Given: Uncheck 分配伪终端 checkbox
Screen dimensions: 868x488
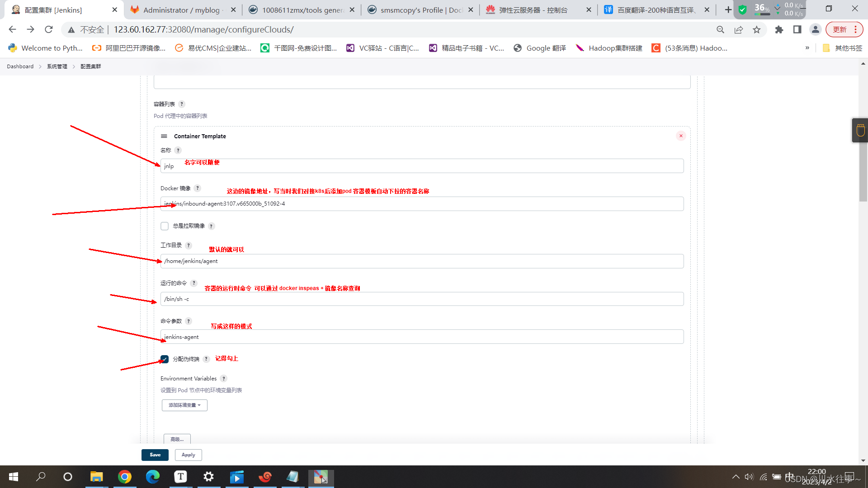Looking at the screenshot, I should [x=165, y=359].
